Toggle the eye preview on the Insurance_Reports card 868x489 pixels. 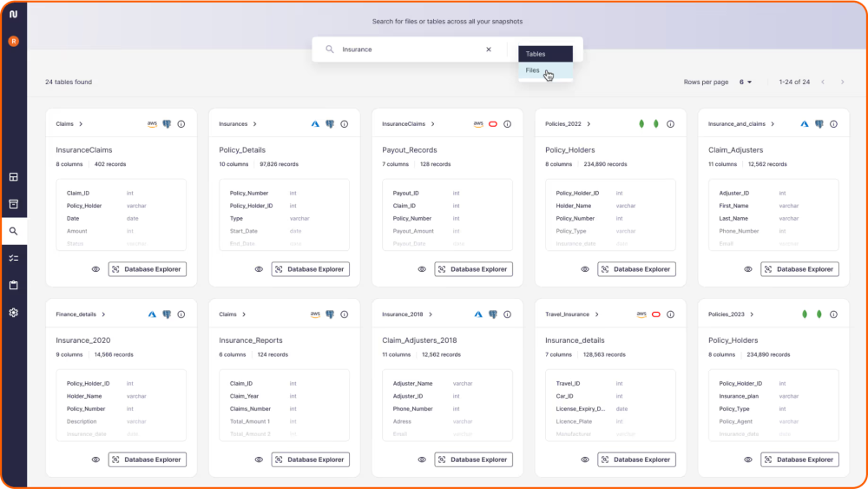259,459
